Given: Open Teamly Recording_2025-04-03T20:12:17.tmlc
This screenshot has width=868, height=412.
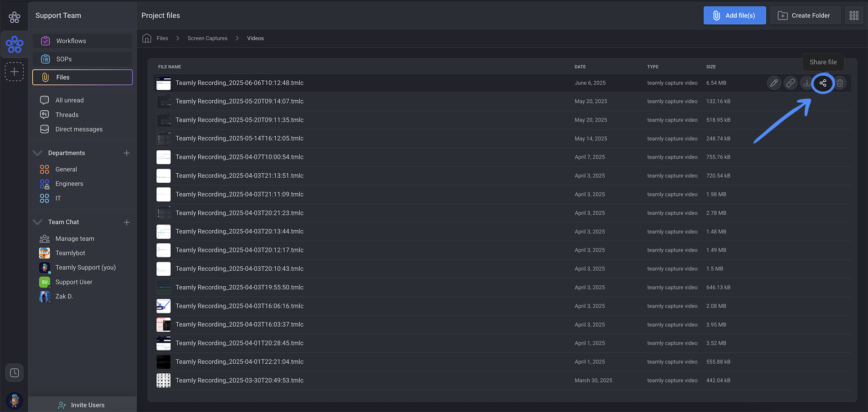Looking at the screenshot, I should pyautogui.click(x=240, y=250).
